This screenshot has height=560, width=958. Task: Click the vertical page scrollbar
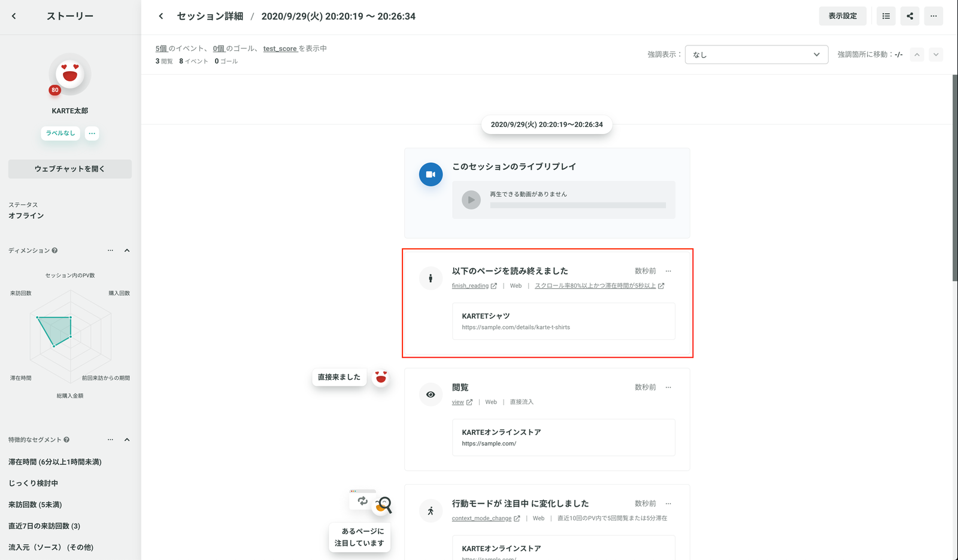pos(954,177)
